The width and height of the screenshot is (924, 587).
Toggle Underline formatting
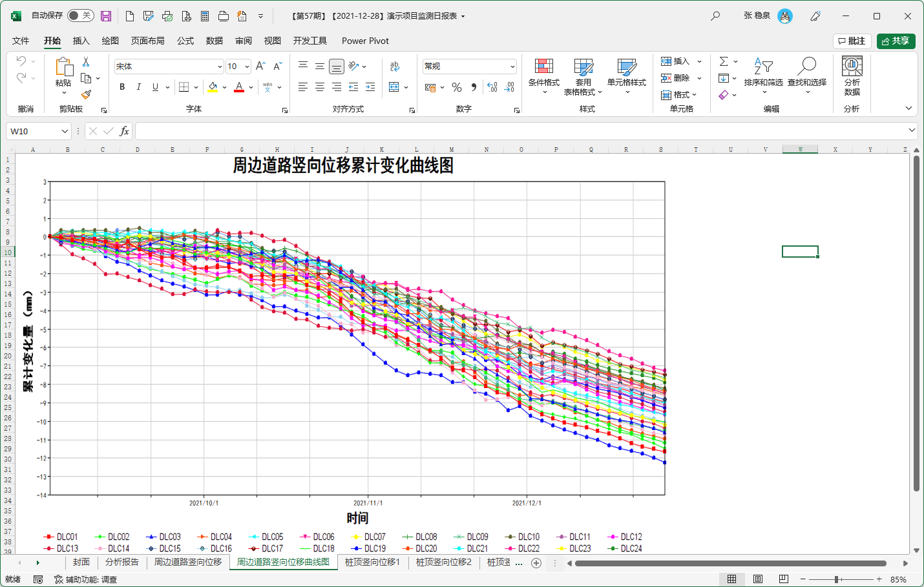click(x=155, y=87)
